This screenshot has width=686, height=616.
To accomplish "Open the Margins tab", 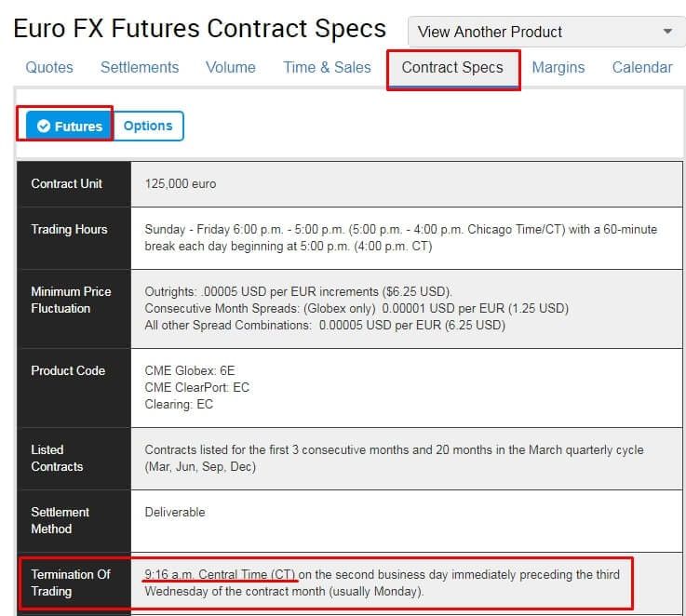I will point(558,67).
